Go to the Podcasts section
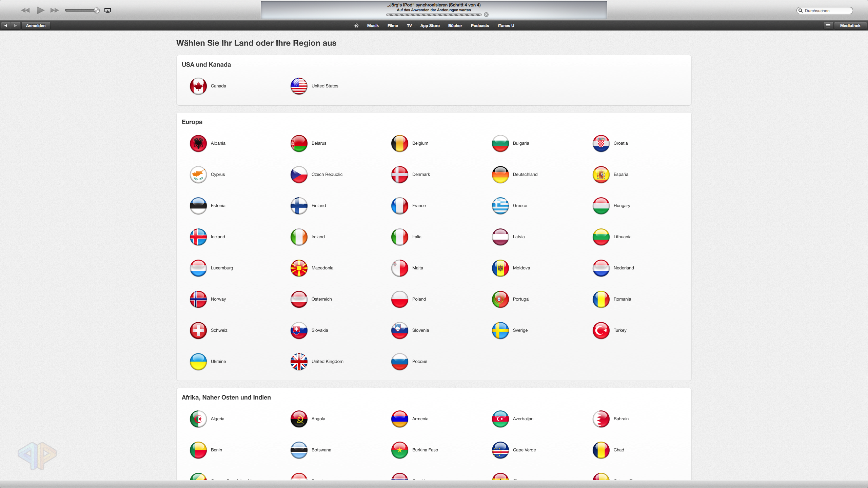 point(479,25)
